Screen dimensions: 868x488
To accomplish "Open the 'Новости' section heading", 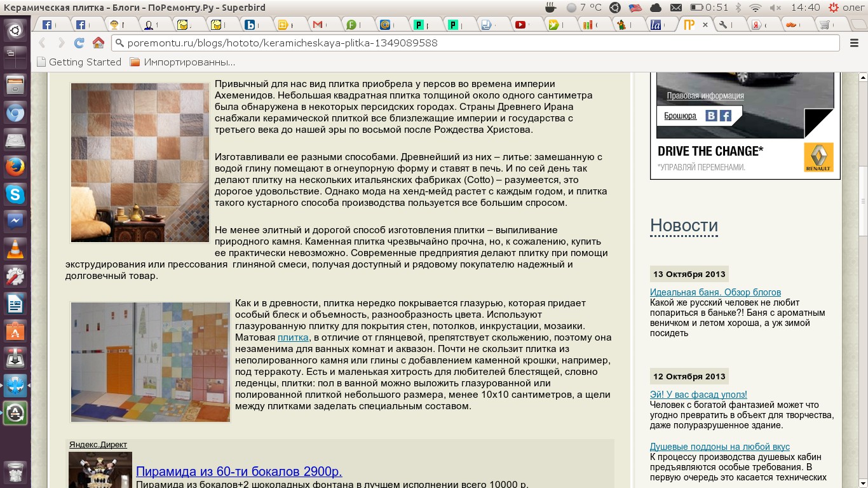I will (684, 226).
